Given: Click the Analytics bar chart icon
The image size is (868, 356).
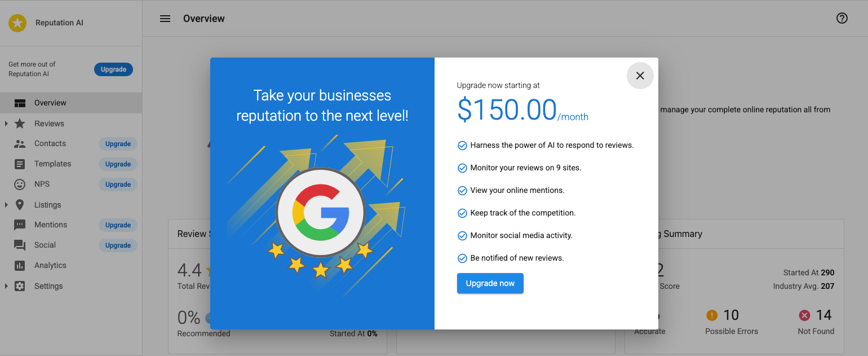Looking at the screenshot, I should point(20,266).
